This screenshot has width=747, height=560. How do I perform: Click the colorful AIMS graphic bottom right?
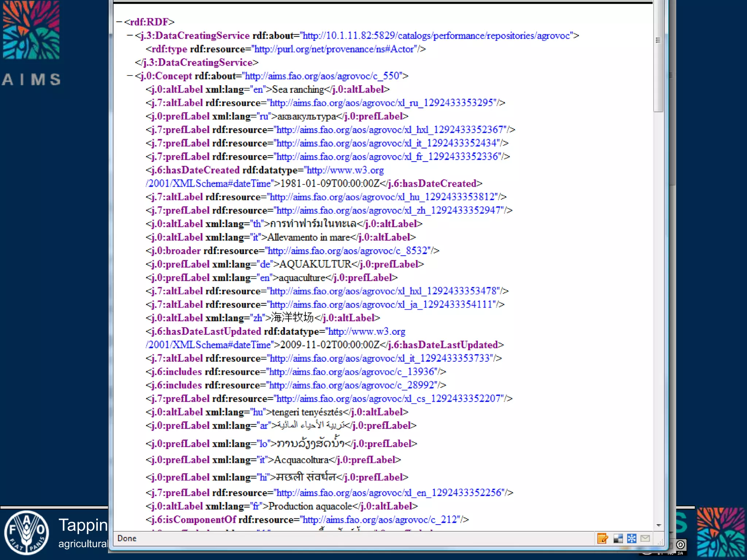coord(720,533)
